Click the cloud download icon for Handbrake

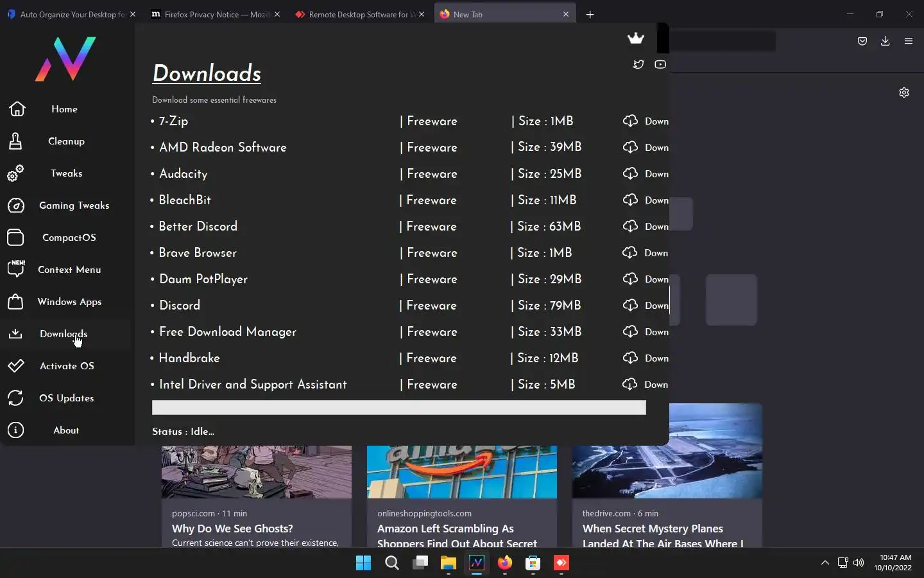coord(630,358)
